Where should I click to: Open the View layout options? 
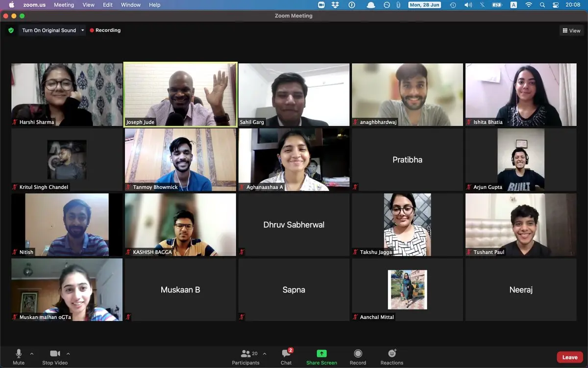click(x=571, y=30)
